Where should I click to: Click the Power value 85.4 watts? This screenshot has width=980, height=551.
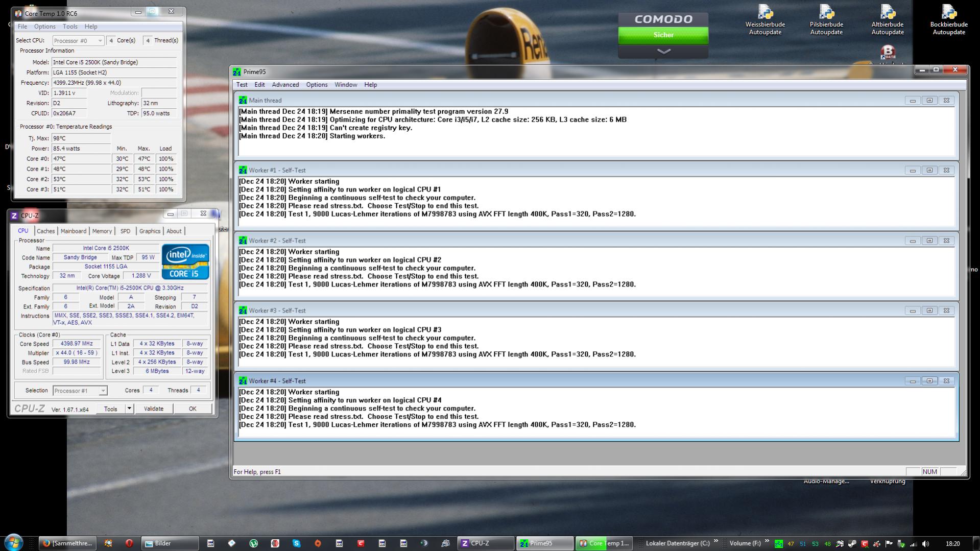[81, 149]
